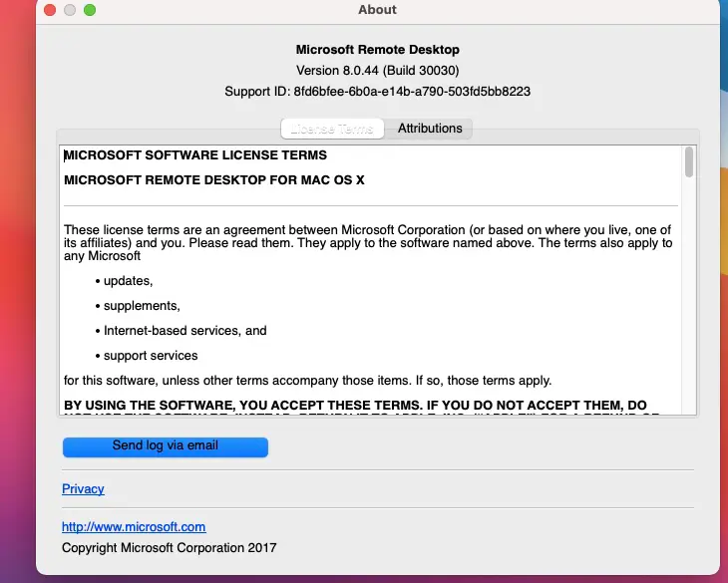Minimize the About window
728x583 pixels.
click(70, 10)
